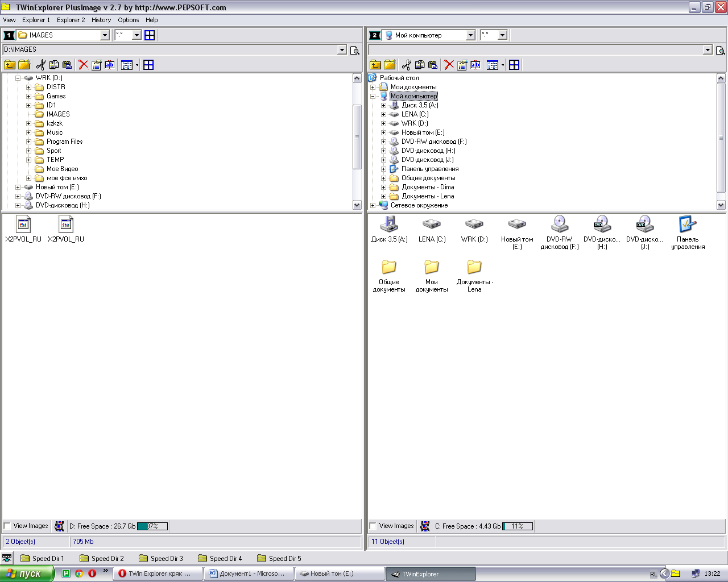The image size is (728, 582).
Task: Create a new folder using Explorer 1 toolbar icon
Action: click(x=24, y=65)
